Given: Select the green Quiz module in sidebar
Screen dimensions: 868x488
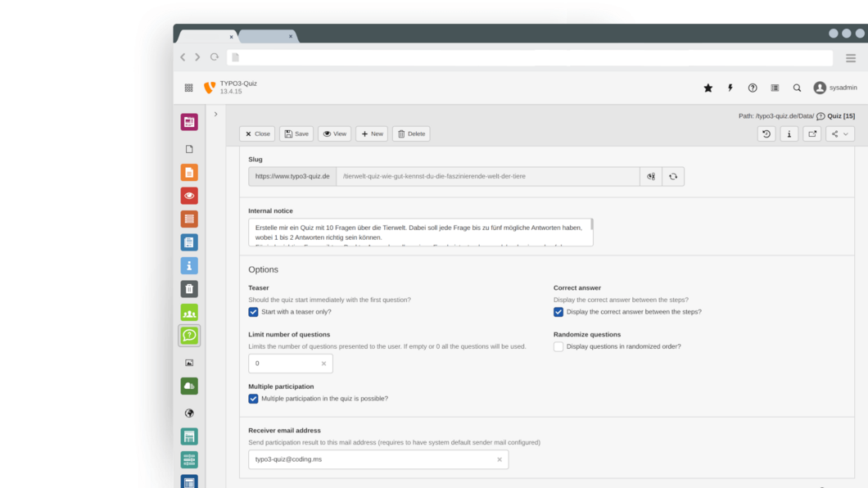Looking at the screenshot, I should coord(189,336).
